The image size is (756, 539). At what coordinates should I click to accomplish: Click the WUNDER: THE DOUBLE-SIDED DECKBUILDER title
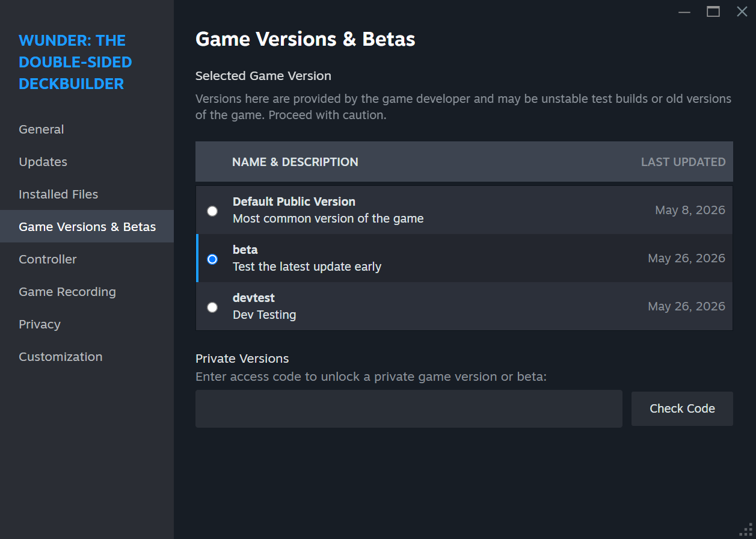tap(75, 62)
